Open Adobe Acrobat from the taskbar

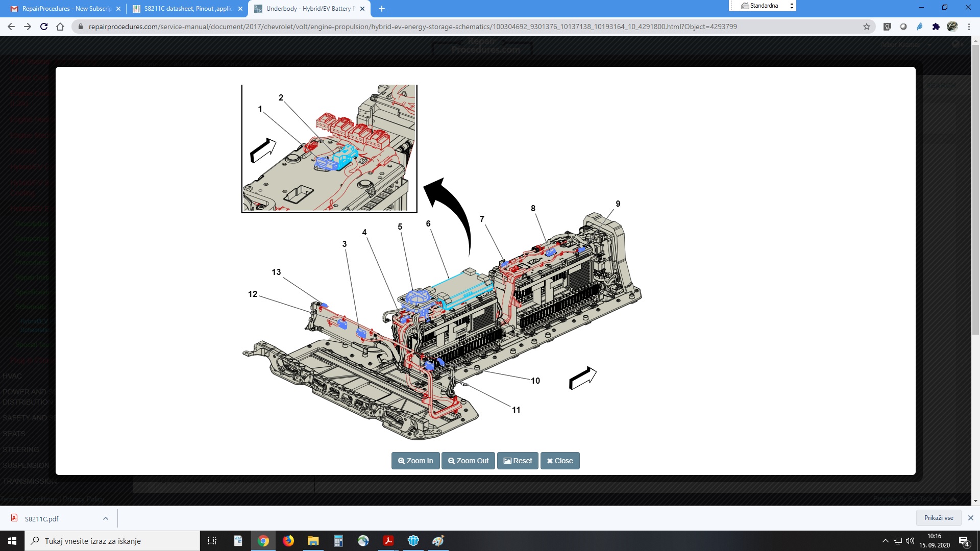click(388, 541)
